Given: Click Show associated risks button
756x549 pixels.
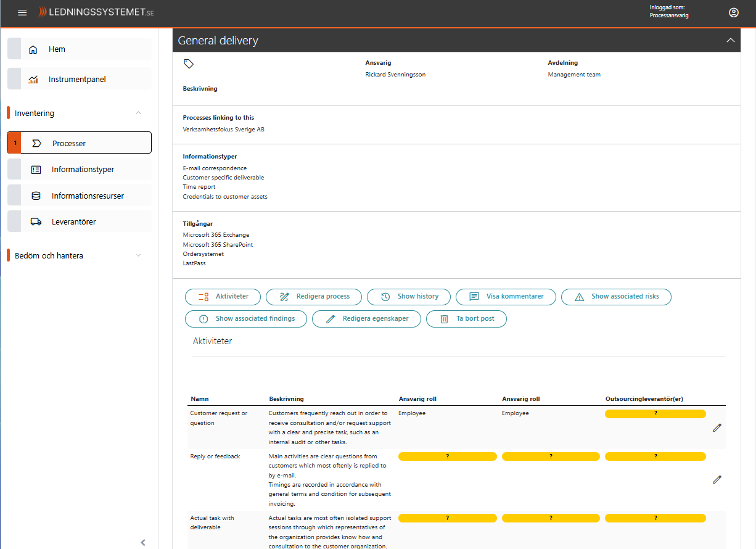Looking at the screenshot, I should (x=615, y=297).
